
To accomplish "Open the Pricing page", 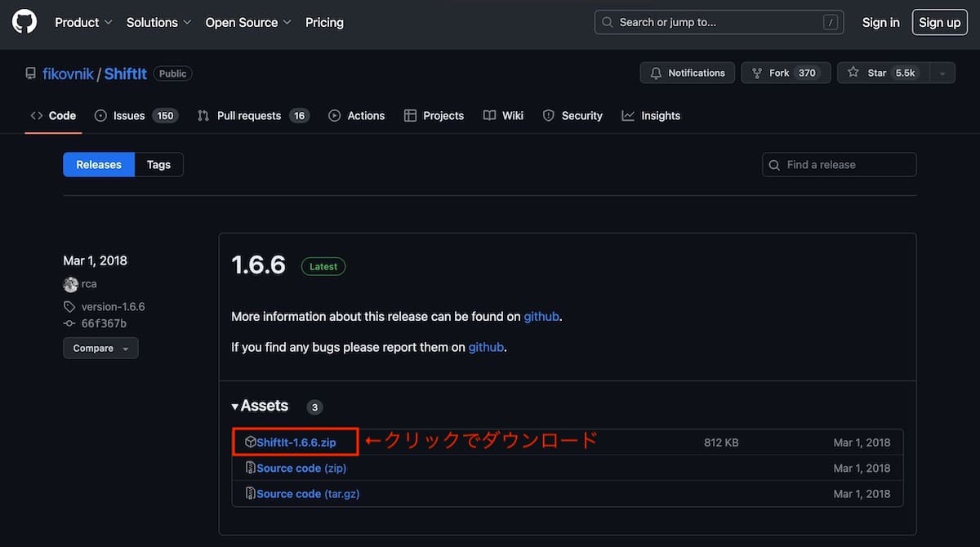I will coord(324,22).
